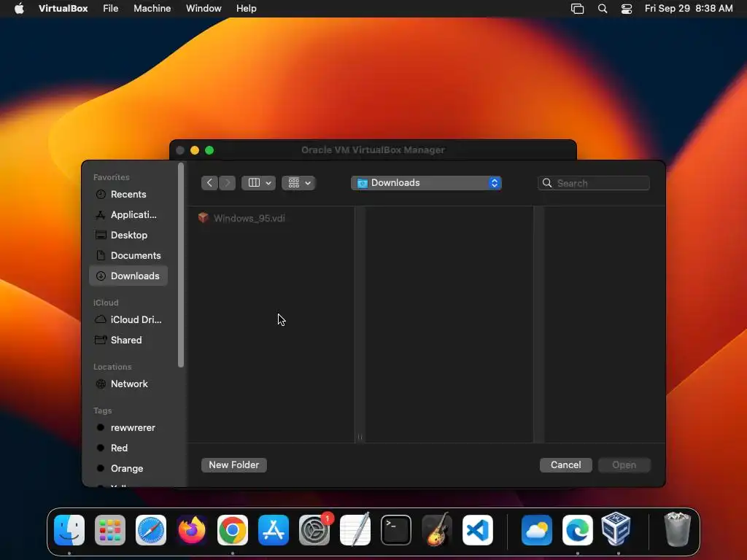Select the rewwrerer tag
The width and height of the screenshot is (747, 560).
click(128, 427)
